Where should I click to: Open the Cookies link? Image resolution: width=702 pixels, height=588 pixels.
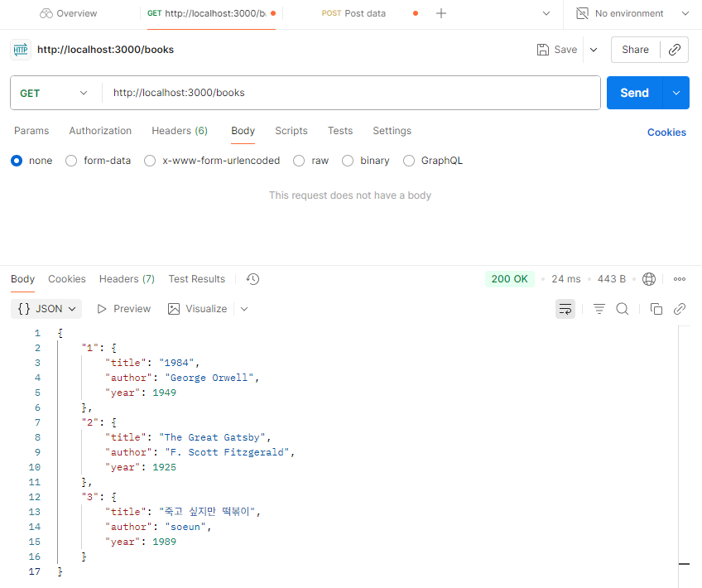666,133
